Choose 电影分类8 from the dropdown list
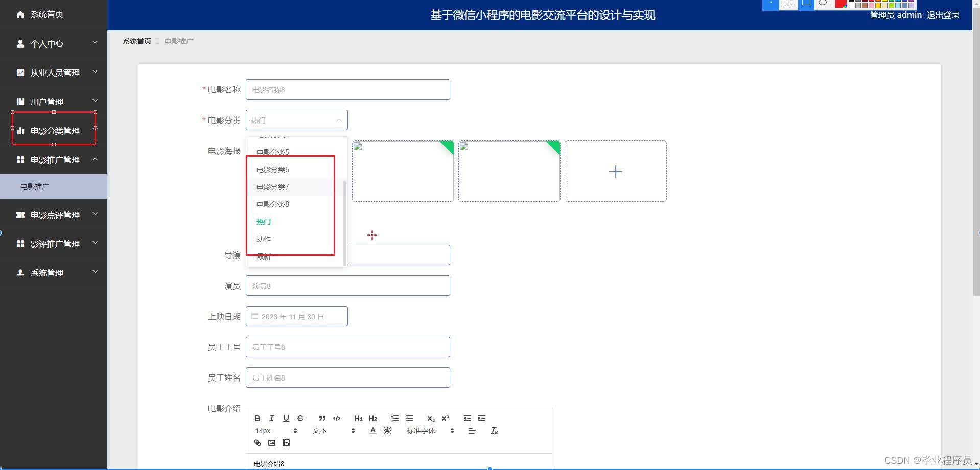 click(x=296, y=204)
